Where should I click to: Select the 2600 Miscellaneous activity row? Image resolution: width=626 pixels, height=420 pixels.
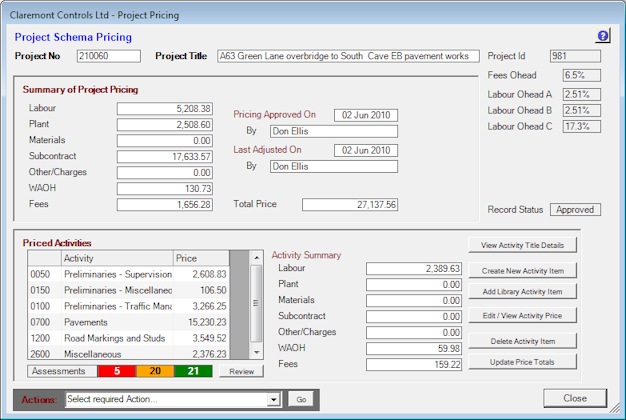(129, 353)
